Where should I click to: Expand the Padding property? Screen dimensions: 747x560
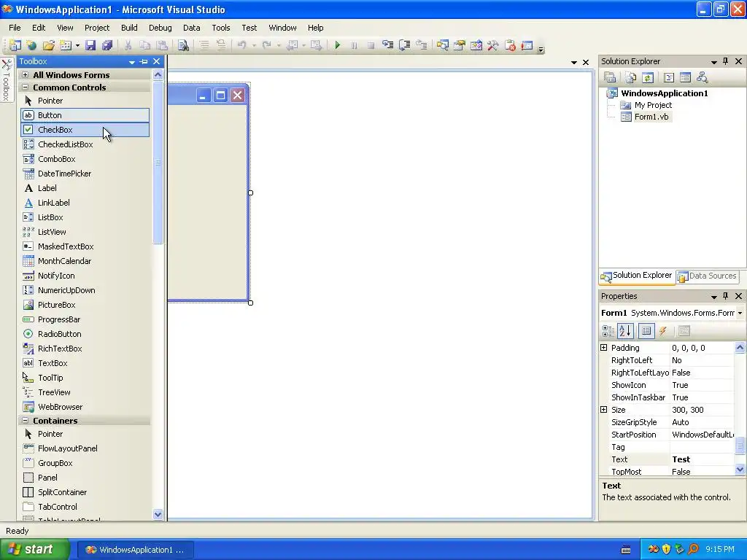tap(603, 348)
